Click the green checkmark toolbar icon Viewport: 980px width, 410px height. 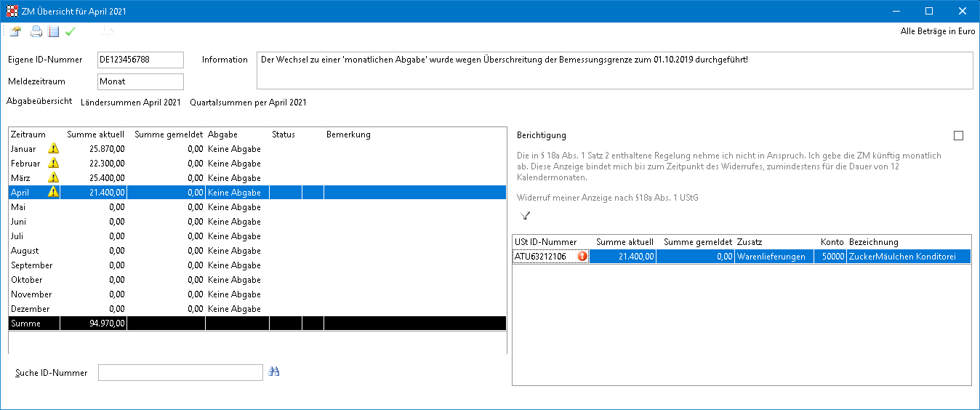[71, 31]
